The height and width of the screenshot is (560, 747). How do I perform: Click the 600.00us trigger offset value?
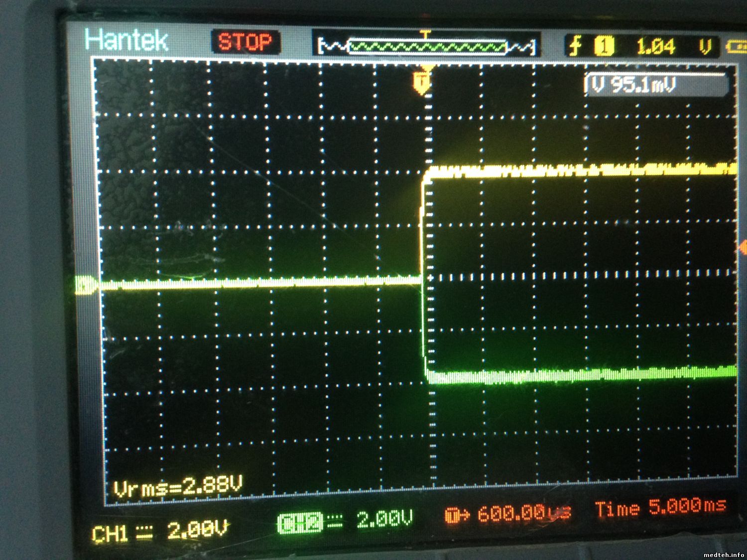coord(523,513)
